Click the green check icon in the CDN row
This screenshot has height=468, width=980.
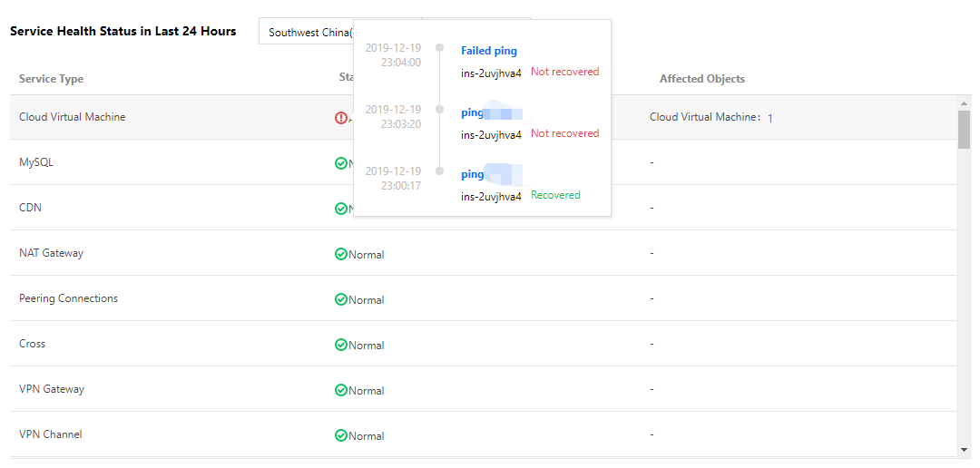[341, 209]
